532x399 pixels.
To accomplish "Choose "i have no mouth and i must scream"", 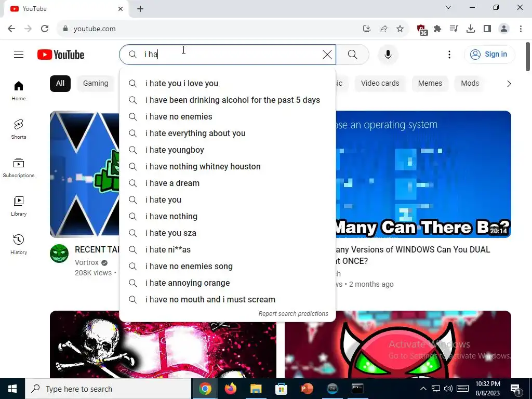I will click(x=228, y=300).
